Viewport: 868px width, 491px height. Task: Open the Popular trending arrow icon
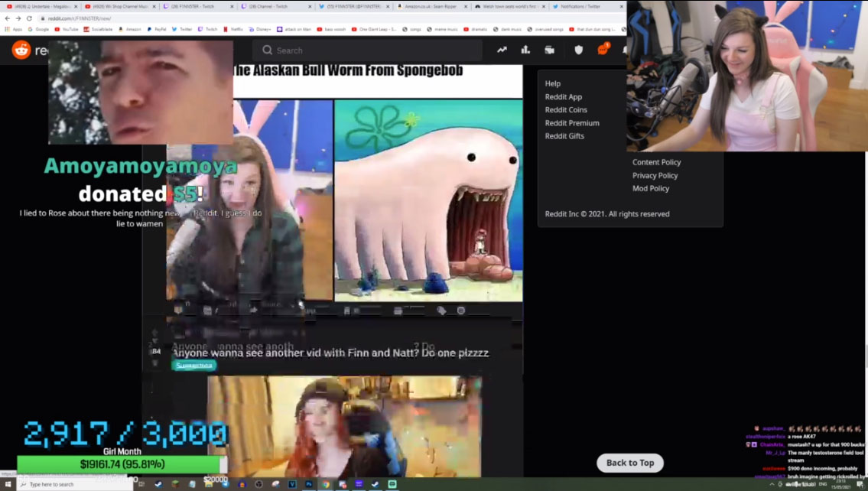coord(502,50)
